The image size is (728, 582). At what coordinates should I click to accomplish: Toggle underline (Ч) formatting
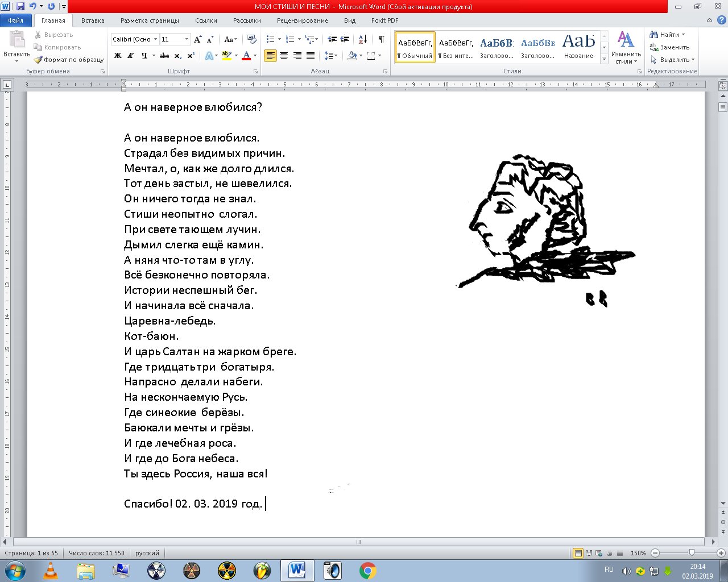click(144, 56)
